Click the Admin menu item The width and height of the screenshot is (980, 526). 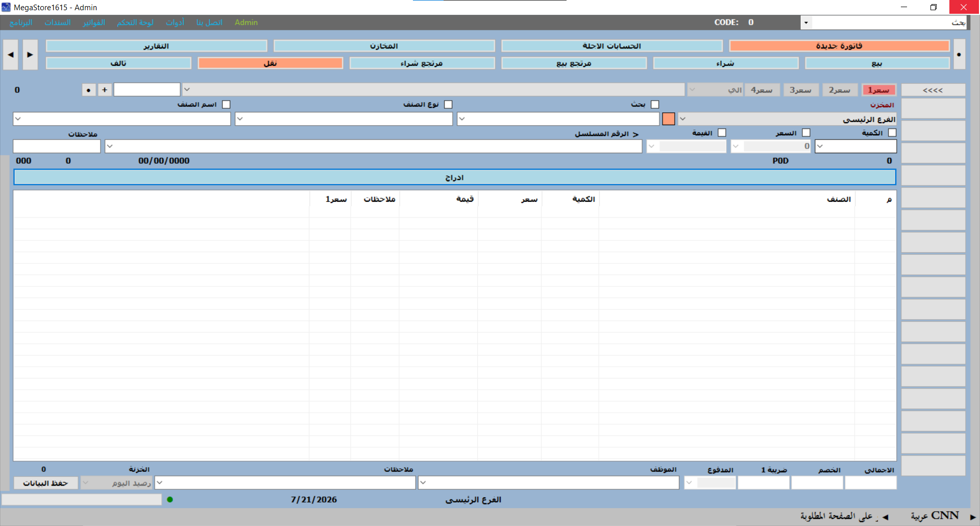pos(246,22)
